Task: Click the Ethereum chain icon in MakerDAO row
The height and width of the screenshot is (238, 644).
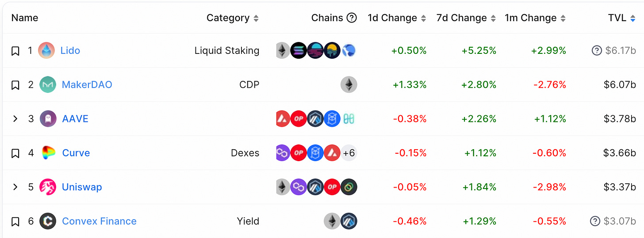Action: (349, 85)
